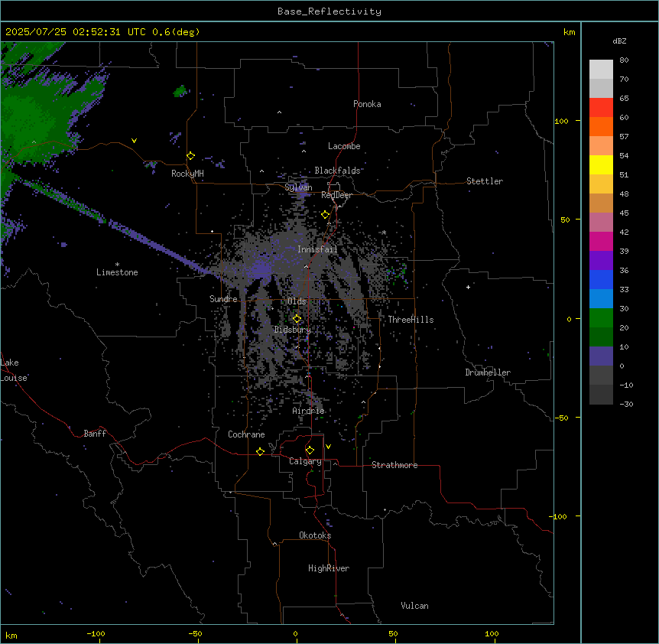The height and width of the screenshot is (644, 659).
Task: Click the dBZ legend heading
Action: pyautogui.click(x=619, y=41)
